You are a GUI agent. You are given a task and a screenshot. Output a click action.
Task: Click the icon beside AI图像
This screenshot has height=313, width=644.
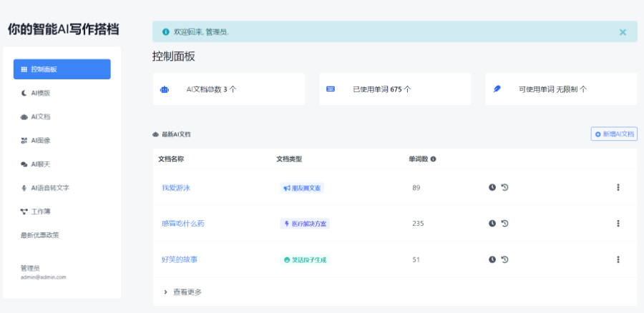24,141
